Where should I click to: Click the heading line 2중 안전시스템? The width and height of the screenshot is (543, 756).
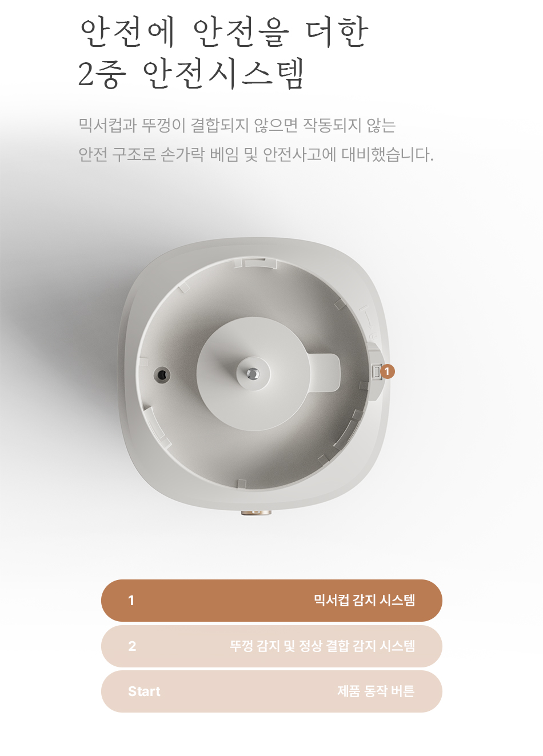(191, 74)
